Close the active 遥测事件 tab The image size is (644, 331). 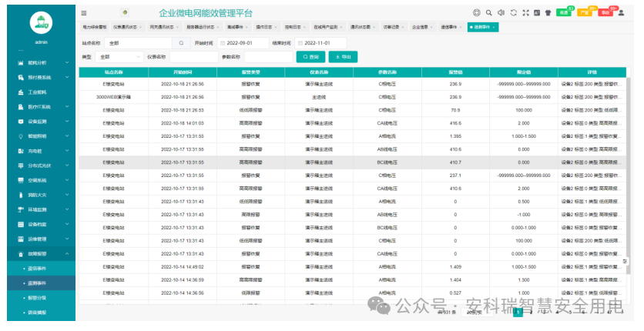(x=494, y=27)
